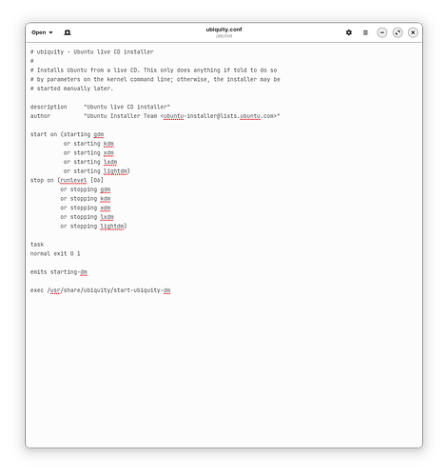The width and height of the screenshot is (448, 476).
Task: Click the line "normal exit 0 1"
Action: (55, 253)
